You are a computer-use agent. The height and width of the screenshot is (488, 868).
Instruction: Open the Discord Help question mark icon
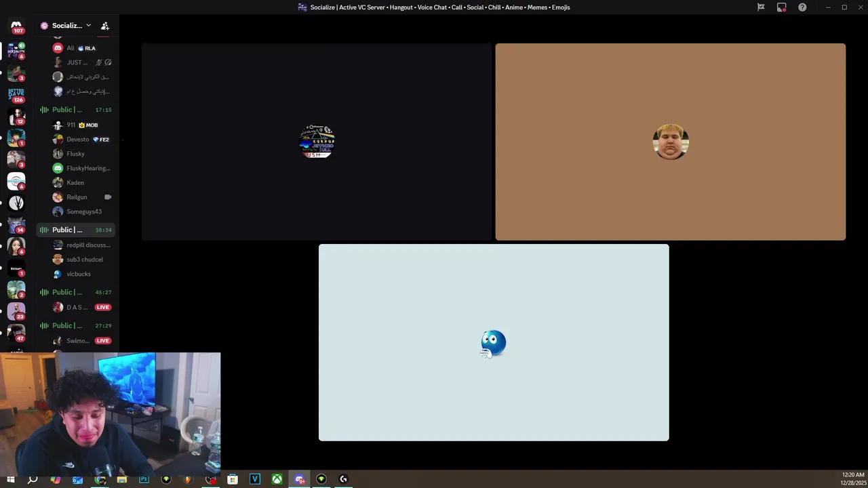point(802,7)
